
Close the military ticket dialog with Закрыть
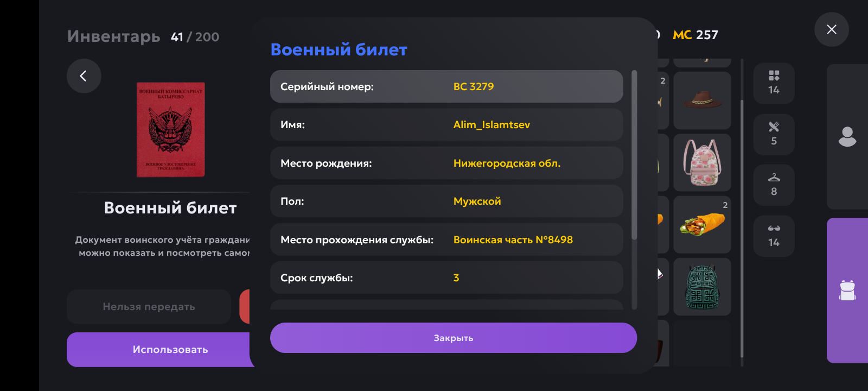pos(454,338)
